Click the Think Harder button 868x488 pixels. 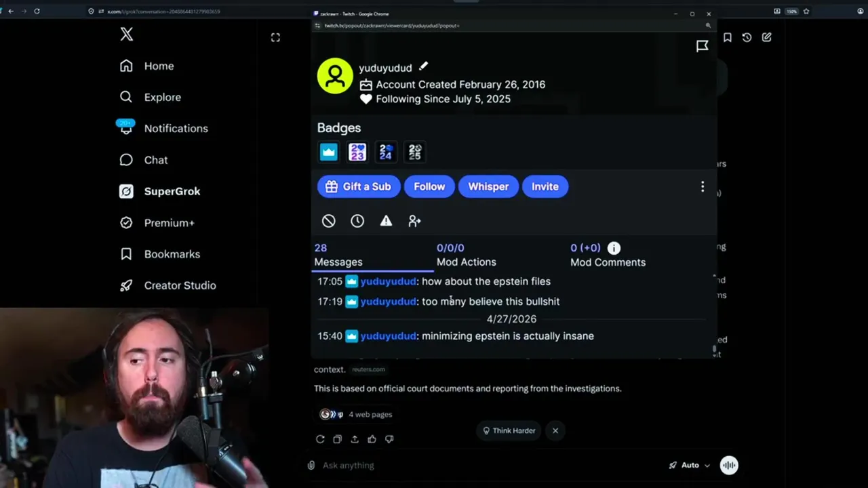(509, 430)
